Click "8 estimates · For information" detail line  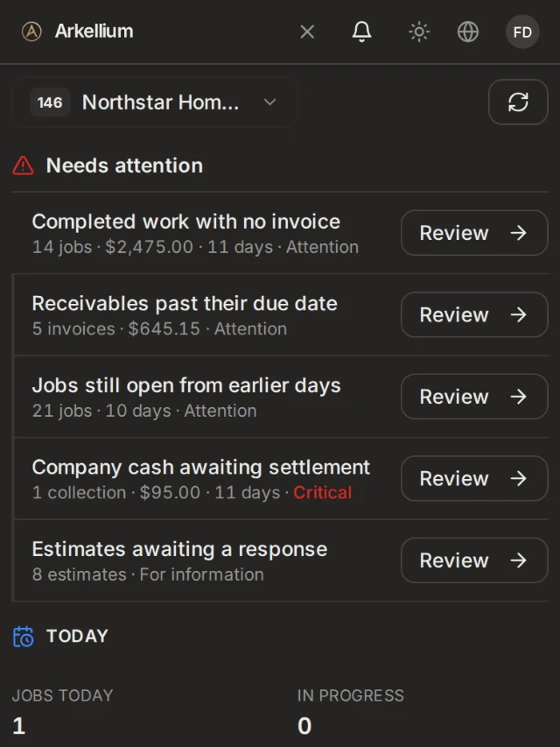[148, 575]
